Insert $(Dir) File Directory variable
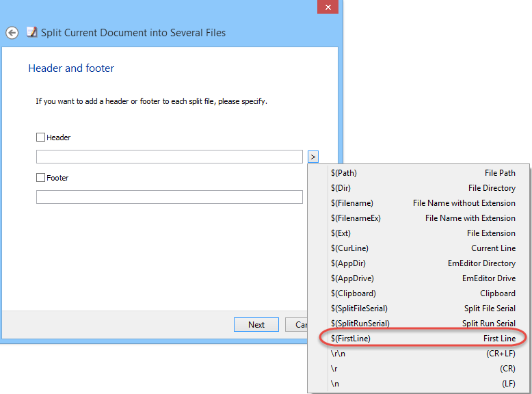Screen dimensions: 532x394 pyautogui.click(x=418, y=188)
